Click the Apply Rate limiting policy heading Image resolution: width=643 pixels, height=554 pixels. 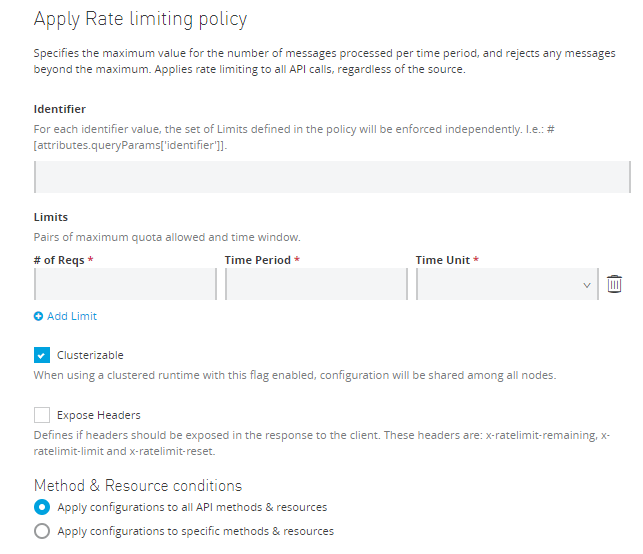140,19
